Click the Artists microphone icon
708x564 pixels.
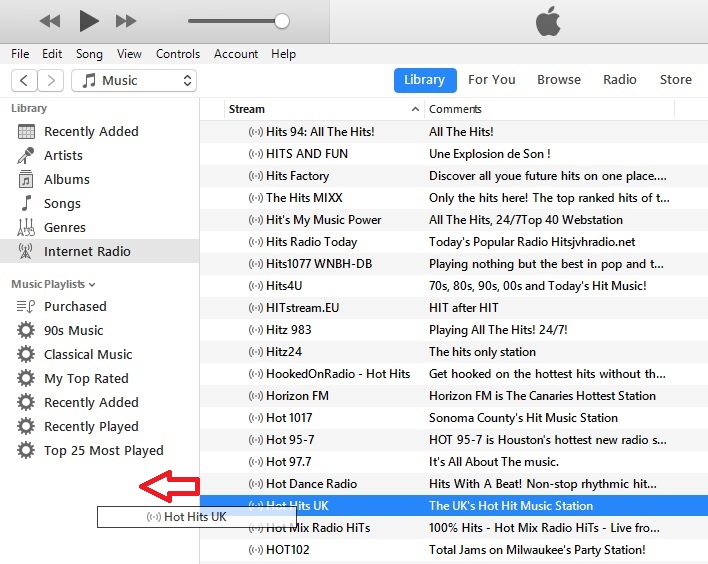(x=26, y=155)
